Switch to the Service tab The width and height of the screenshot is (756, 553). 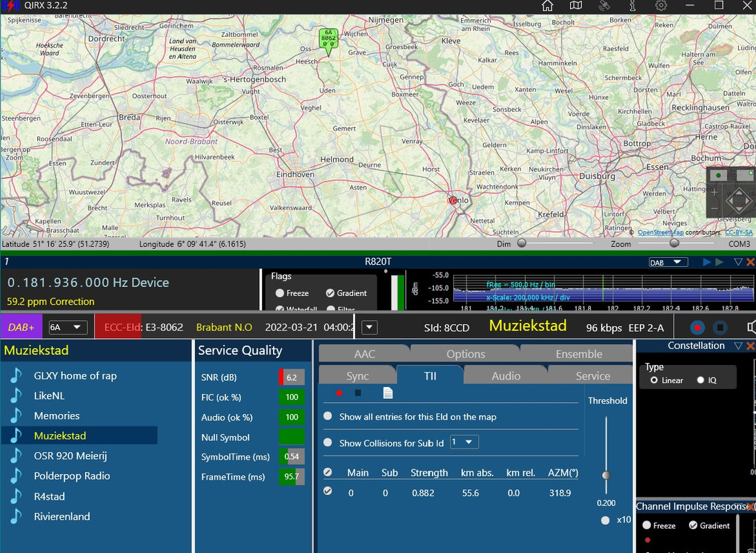tap(592, 376)
